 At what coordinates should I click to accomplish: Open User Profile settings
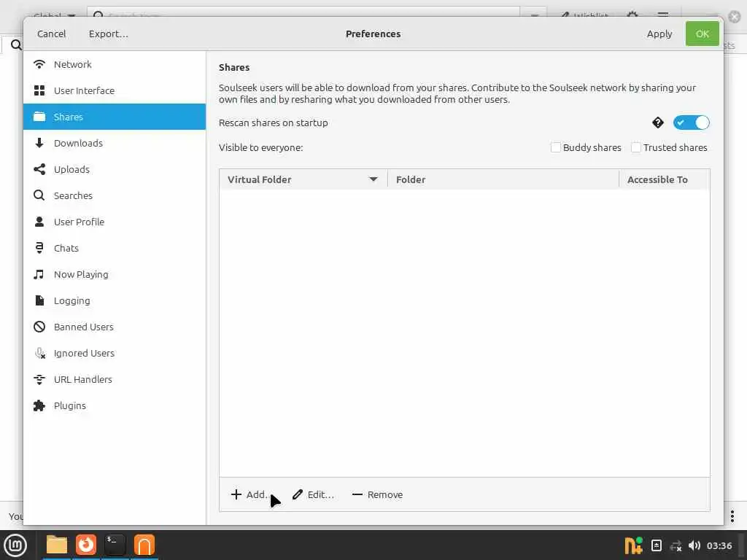click(115, 222)
